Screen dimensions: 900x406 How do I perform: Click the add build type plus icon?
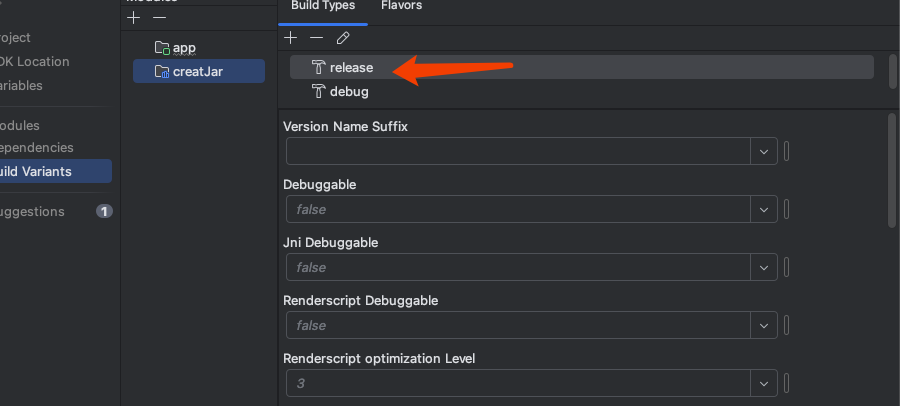[x=291, y=38]
